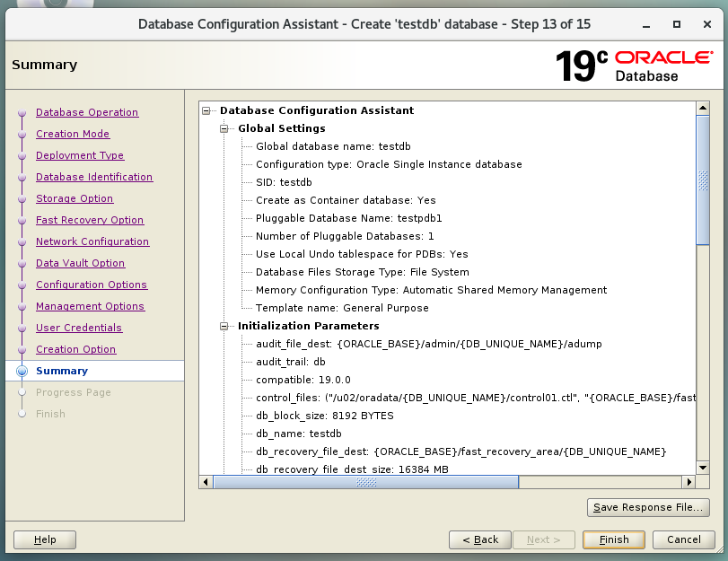This screenshot has height=561, width=728.
Task: Click the vertical scrollbar thumb in summary
Action: tap(703, 180)
